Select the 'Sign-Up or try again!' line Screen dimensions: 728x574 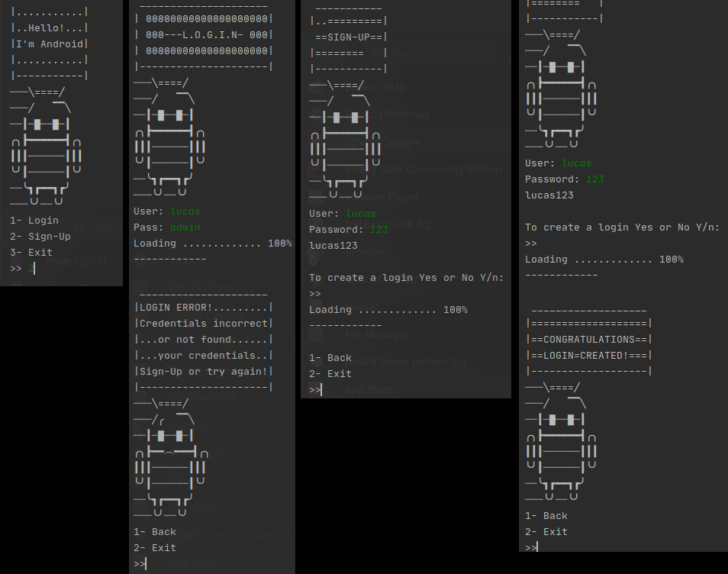pyautogui.click(x=204, y=372)
